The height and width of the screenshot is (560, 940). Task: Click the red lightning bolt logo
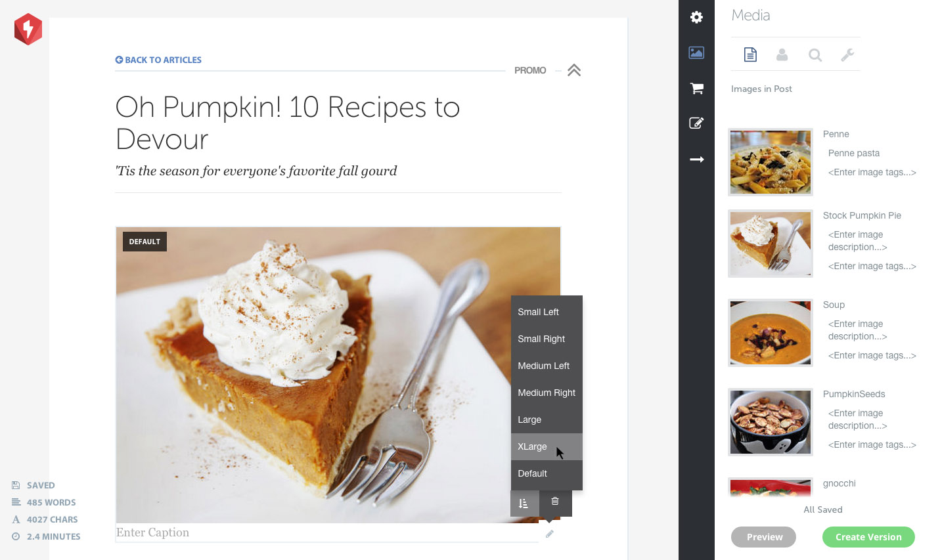pos(28,29)
